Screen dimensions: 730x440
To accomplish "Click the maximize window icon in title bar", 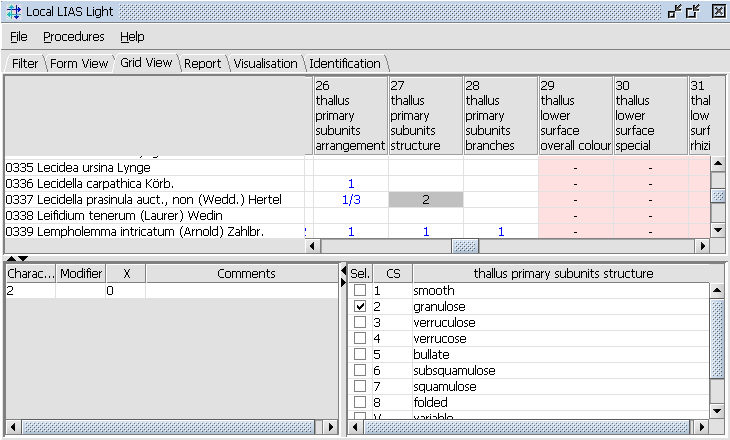I will [x=693, y=11].
